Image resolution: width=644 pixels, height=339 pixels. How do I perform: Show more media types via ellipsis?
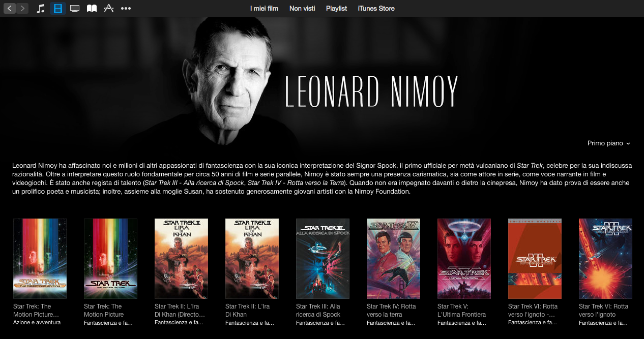point(126,8)
